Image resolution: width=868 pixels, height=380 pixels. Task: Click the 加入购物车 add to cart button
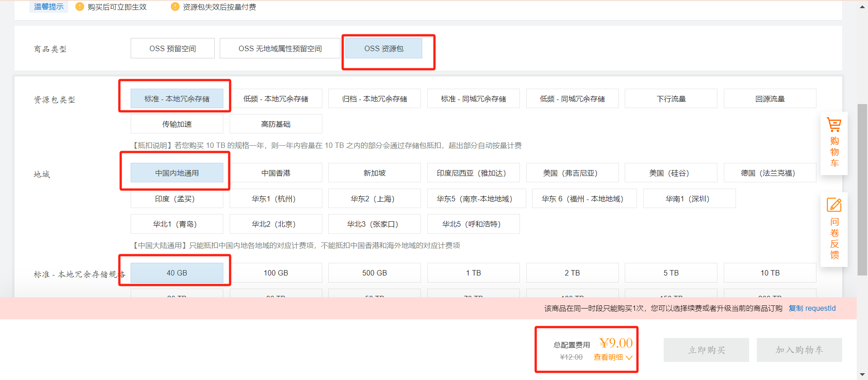799,350
